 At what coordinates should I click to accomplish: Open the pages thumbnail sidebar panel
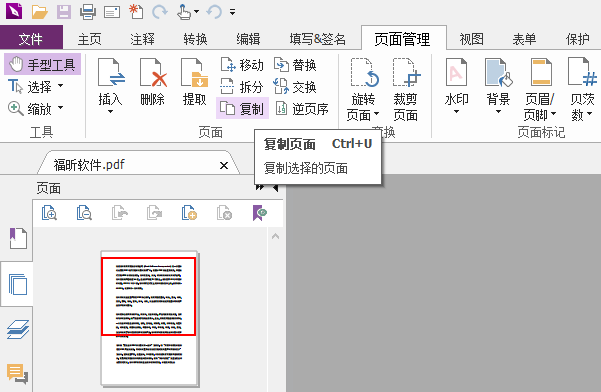click(18, 284)
